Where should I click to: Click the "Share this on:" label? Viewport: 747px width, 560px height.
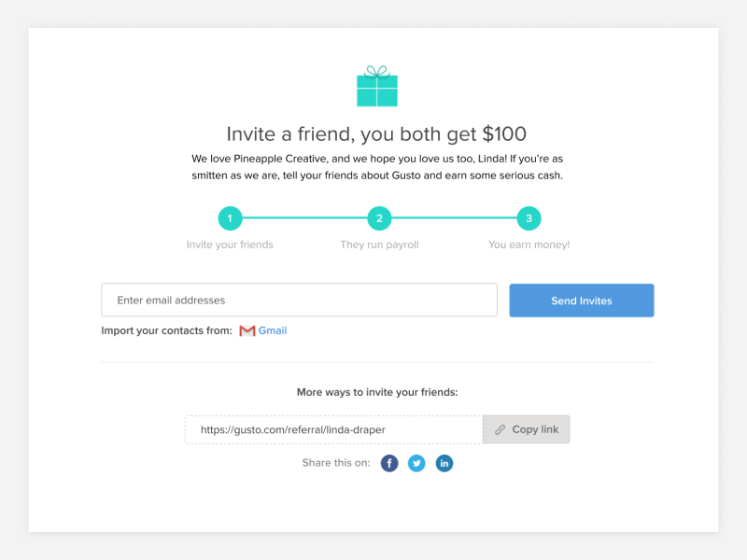(x=336, y=463)
